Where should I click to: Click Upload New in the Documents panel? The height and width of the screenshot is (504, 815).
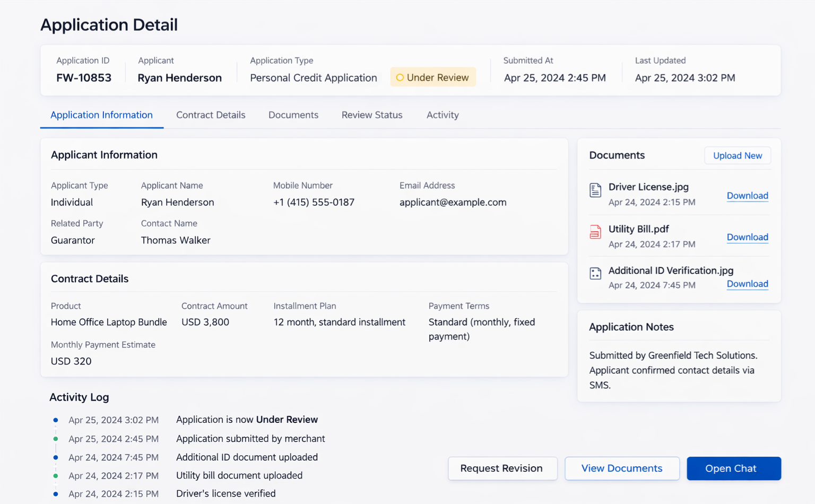click(x=738, y=155)
